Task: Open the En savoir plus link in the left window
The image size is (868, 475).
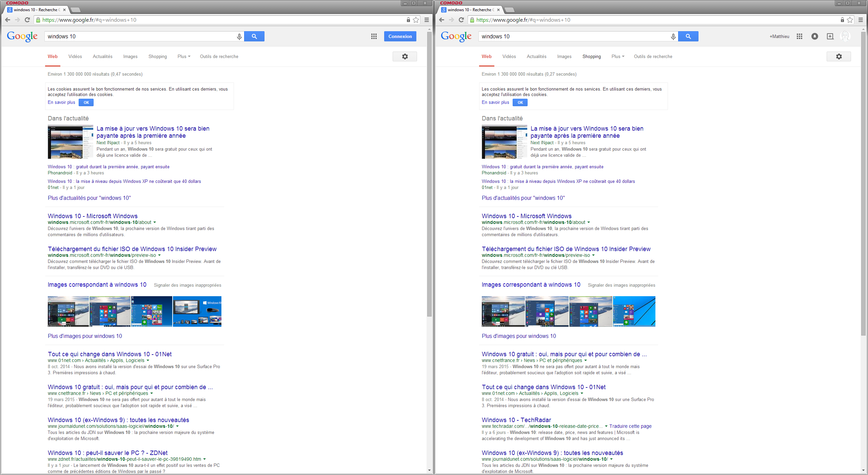Action: click(61, 102)
